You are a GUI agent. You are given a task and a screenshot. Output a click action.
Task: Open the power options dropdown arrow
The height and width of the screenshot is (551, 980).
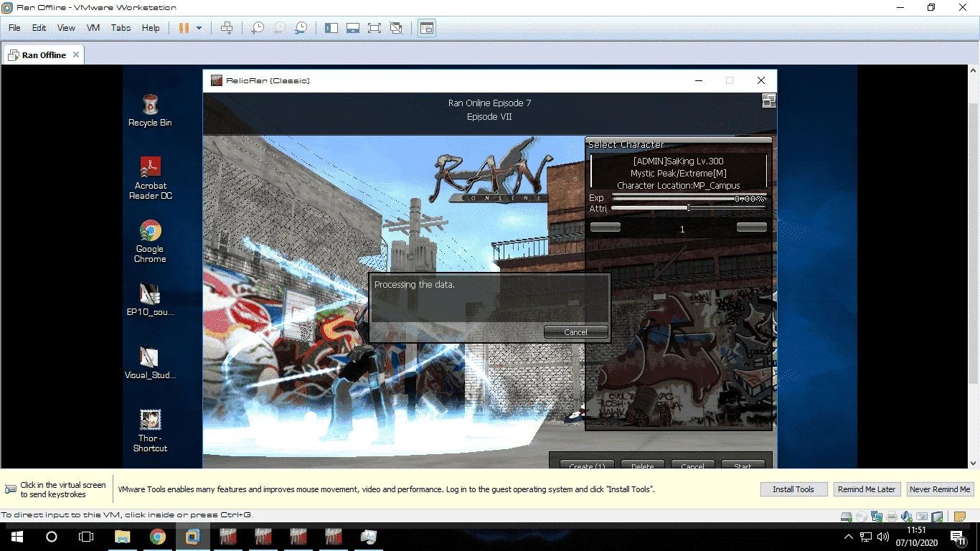tap(199, 28)
